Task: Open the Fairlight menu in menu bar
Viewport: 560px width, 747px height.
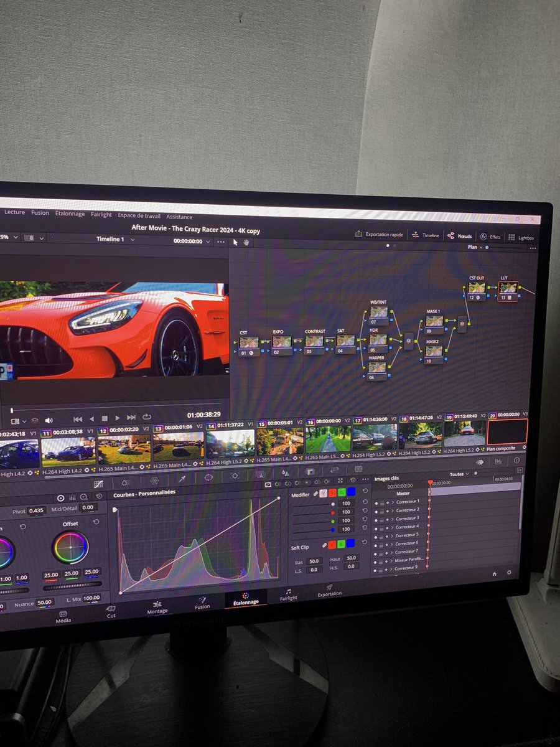Action: [101, 215]
